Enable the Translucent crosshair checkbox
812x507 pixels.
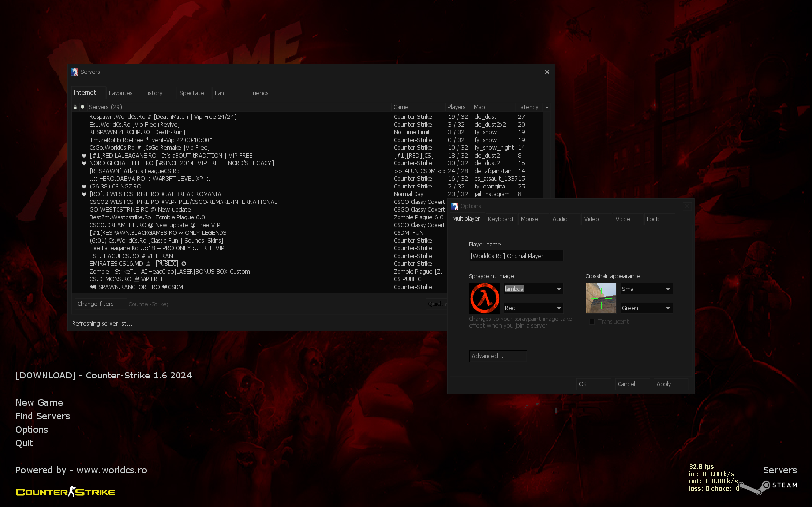[x=592, y=322]
